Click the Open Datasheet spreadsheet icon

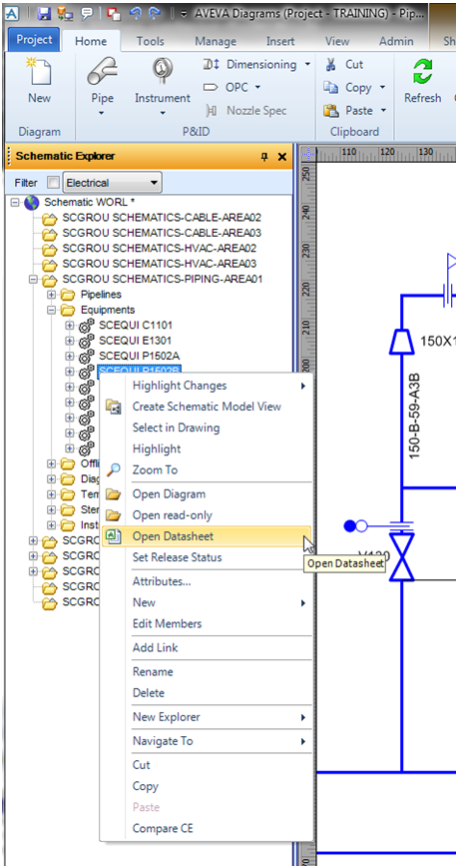click(113, 535)
